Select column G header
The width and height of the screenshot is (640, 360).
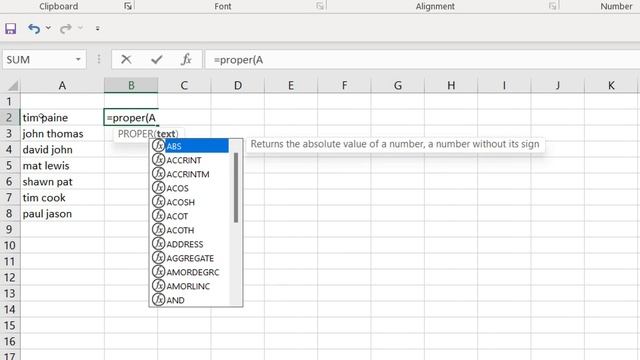(398, 85)
